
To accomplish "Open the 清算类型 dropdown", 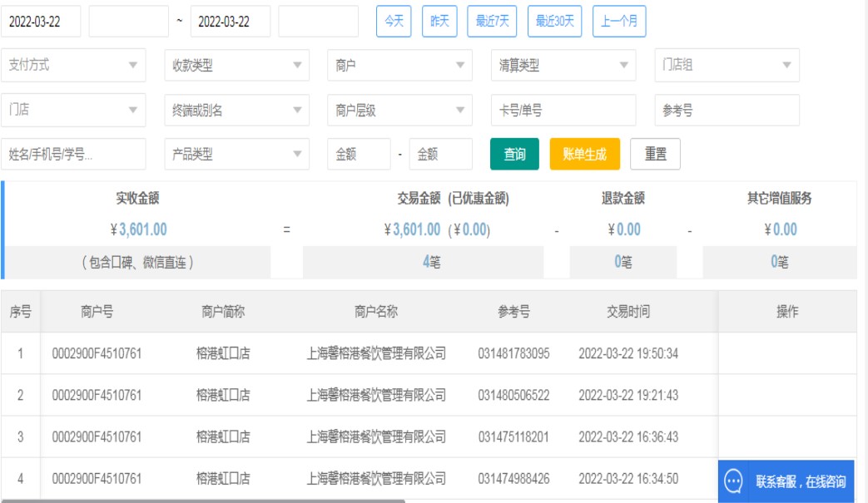I will pos(563,65).
